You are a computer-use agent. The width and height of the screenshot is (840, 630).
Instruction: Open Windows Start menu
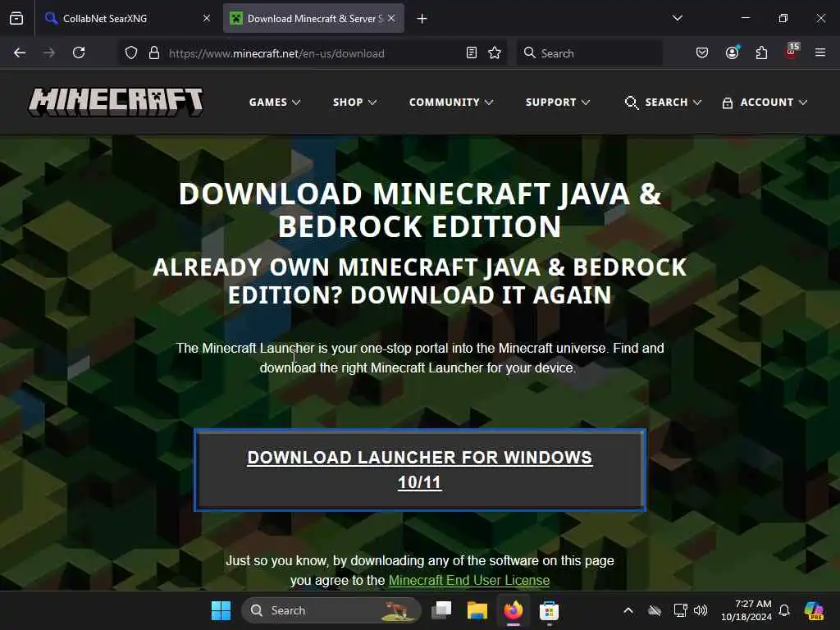pyautogui.click(x=221, y=610)
